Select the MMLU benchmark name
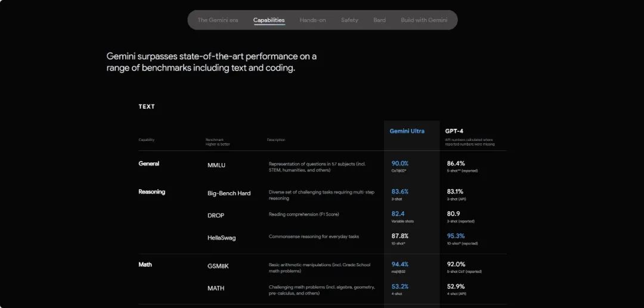 pos(218,165)
